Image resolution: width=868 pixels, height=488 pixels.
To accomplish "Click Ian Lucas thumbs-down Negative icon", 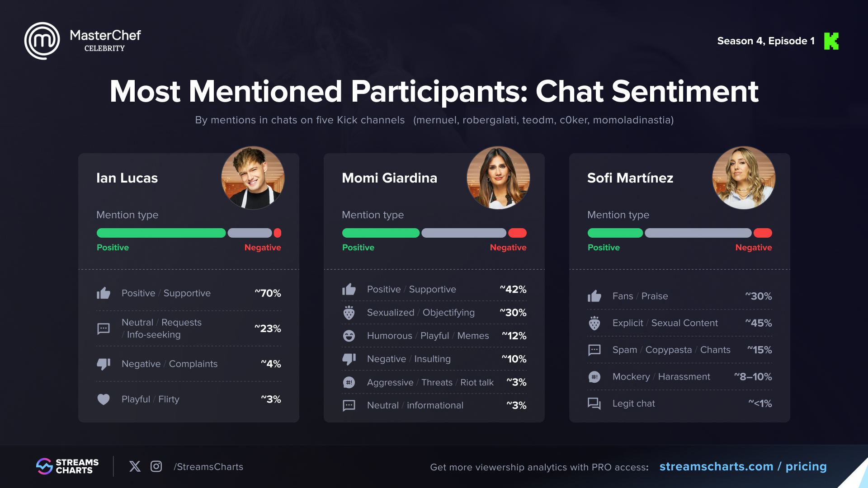I will click(104, 364).
